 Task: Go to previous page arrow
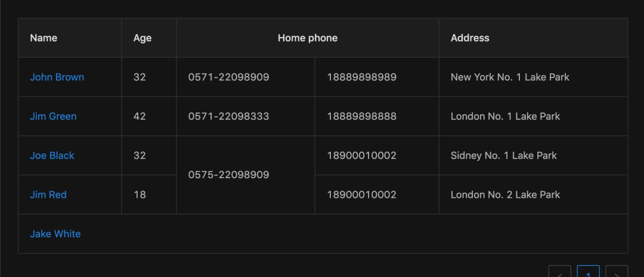click(x=560, y=271)
